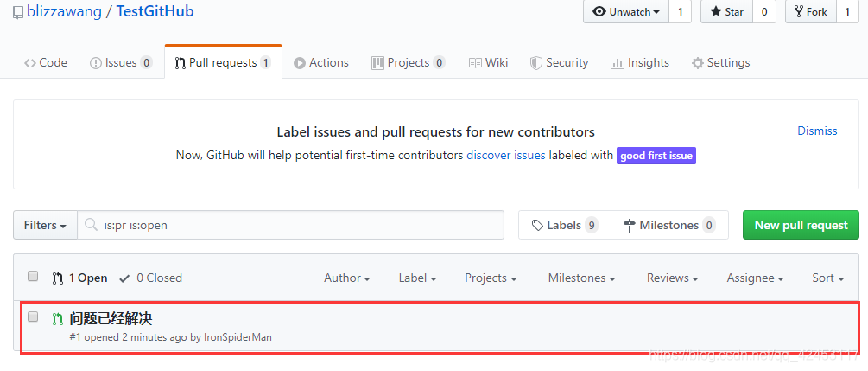Open the Sort dropdown menu
Viewport: 868px width, 371px height.
(827, 278)
